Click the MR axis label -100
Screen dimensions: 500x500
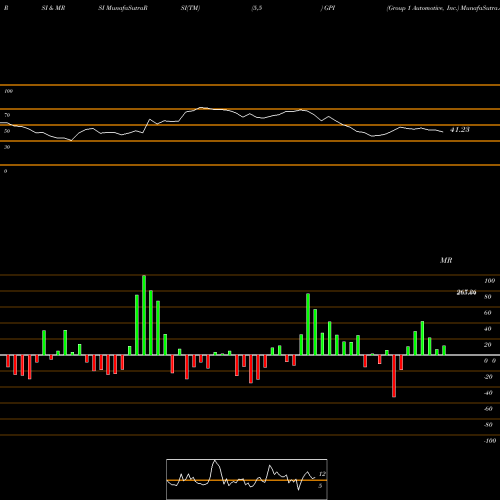[x=490, y=441]
